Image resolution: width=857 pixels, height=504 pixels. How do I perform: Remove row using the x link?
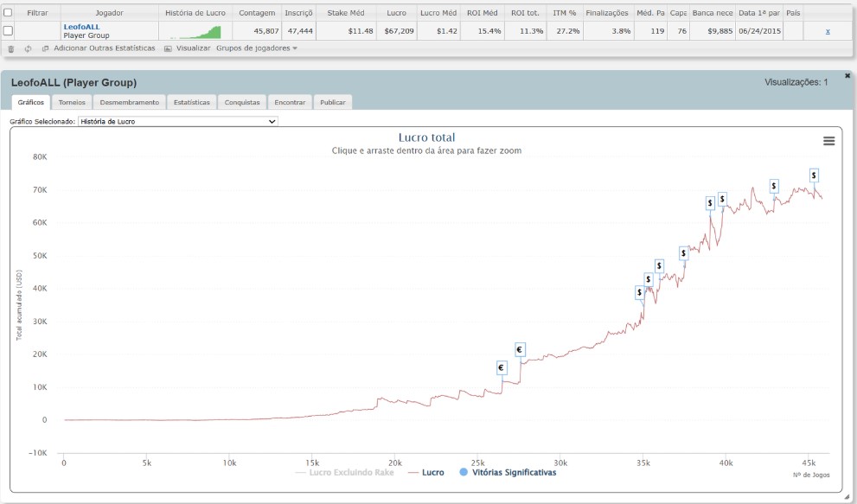828,31
